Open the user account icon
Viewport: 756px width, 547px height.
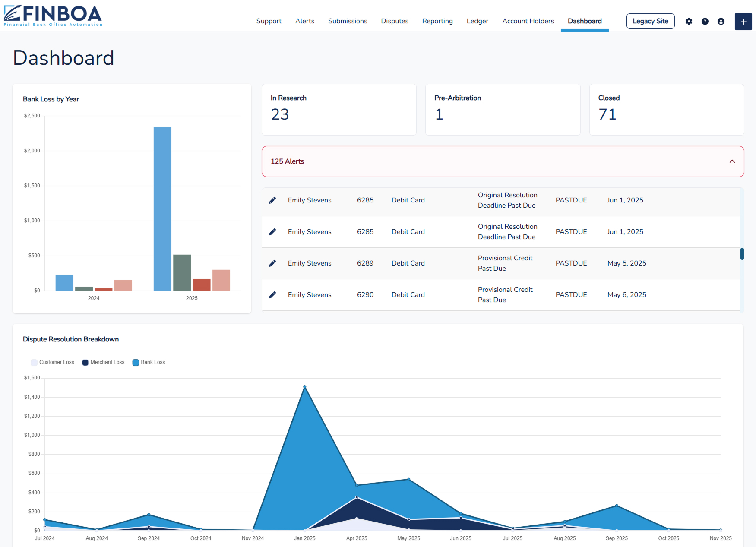pos(721,21)
